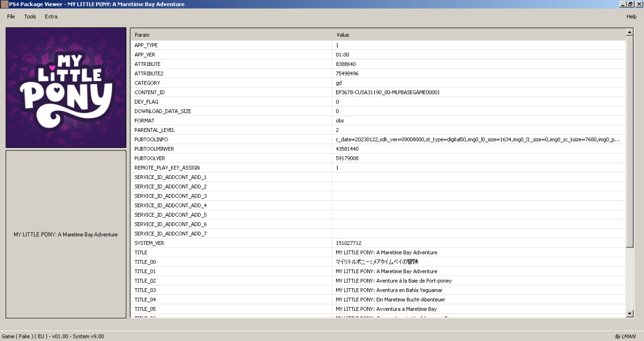Select the SERVICE_ID_ADDCONT_ADD_1 parameter cell
The width and height of the screenshot is (644, 341).
coord(231,177)
